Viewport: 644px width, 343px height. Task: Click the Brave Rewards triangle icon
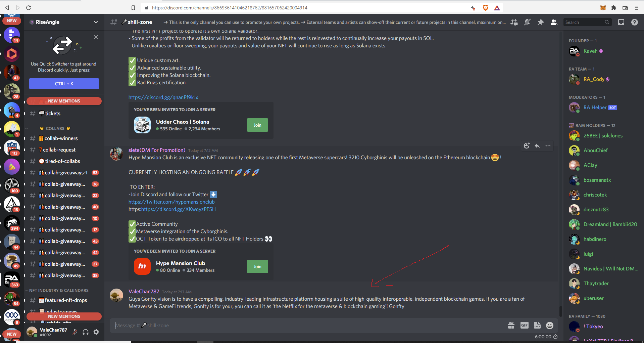tap(497, 8)
